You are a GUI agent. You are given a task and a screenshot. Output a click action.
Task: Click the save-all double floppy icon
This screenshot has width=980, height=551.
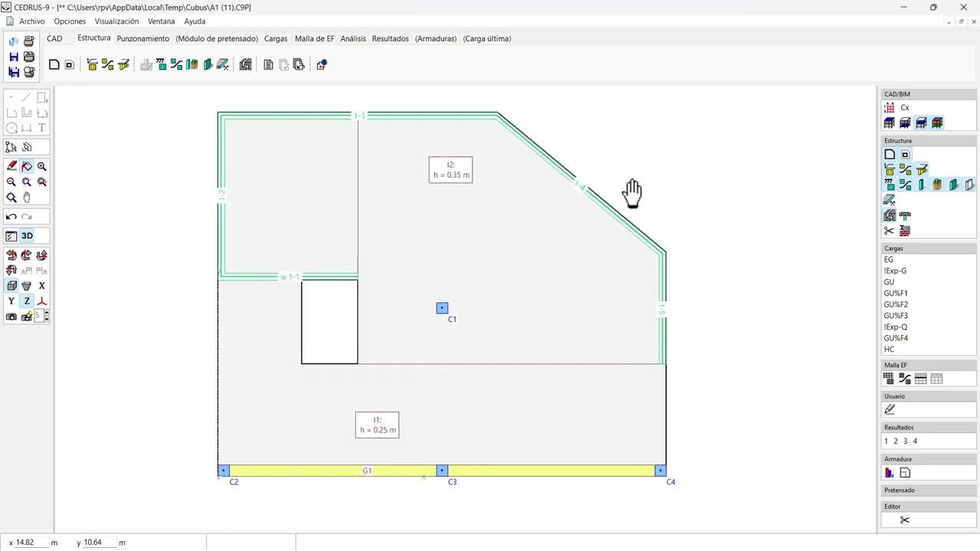click(14, 72)
